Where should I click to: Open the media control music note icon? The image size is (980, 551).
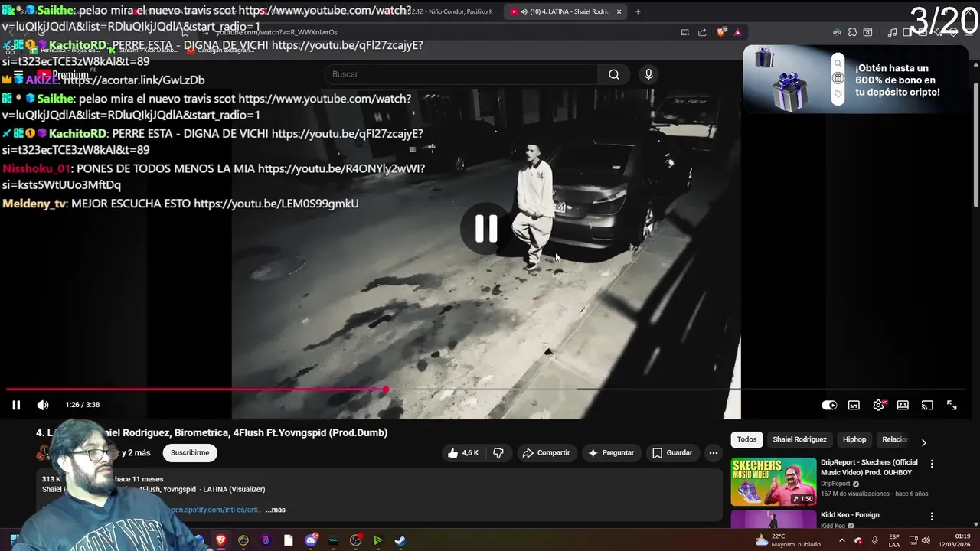click(x=892, y=32)
